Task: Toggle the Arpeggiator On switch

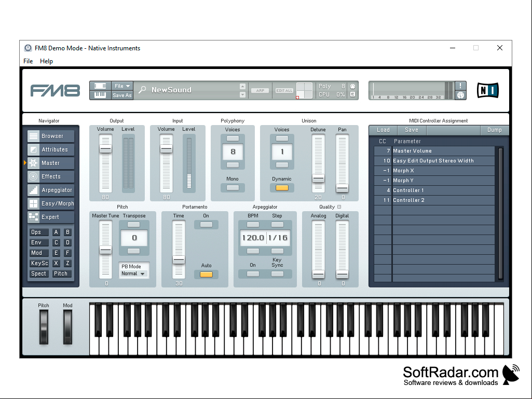Action: click(253, 274)
